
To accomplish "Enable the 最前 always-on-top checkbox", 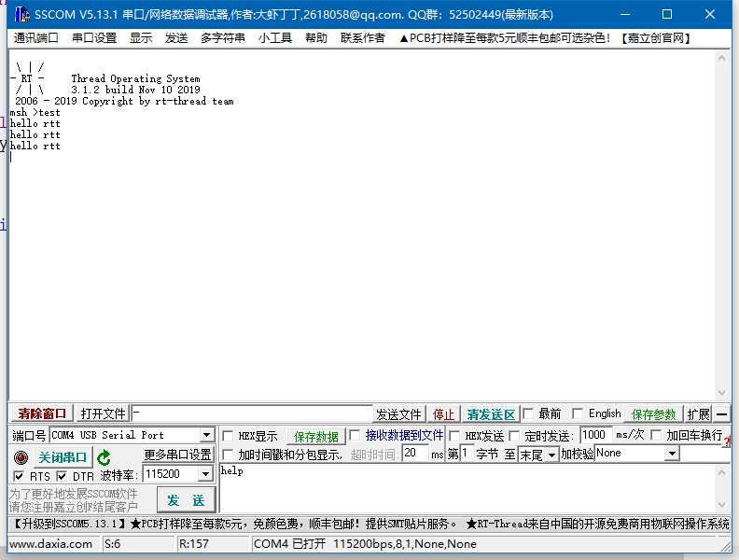I will [528, 413].
